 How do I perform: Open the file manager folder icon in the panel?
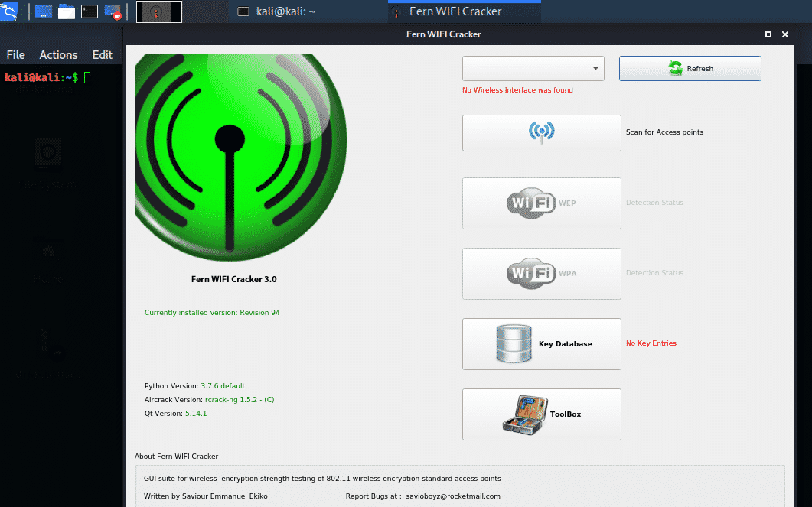67,11
